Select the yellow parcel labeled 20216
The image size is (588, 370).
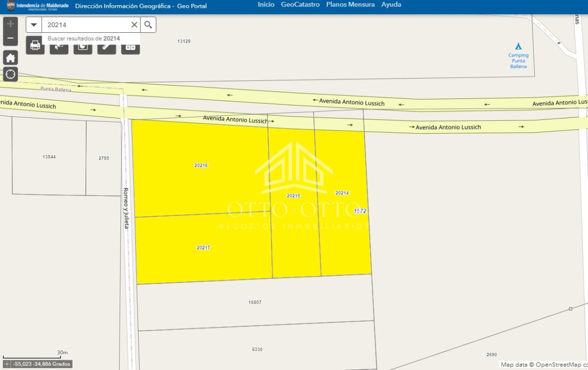(200, 166)
